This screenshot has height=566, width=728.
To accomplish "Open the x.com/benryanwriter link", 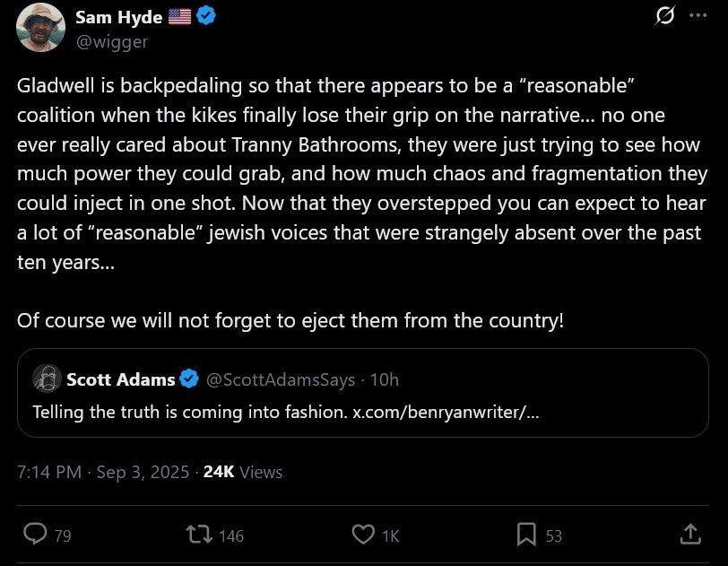I will point(445,413).
